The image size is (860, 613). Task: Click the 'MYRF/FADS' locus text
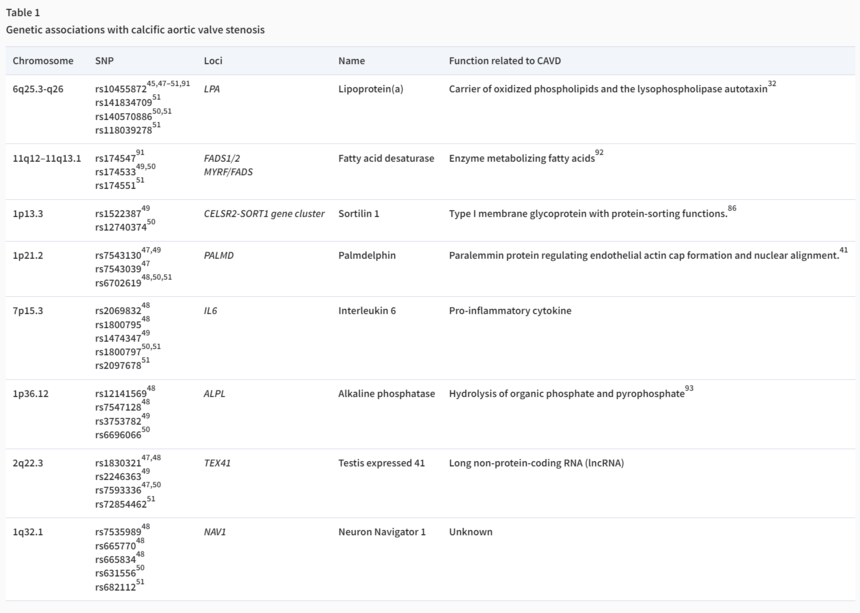click(228, 172)
